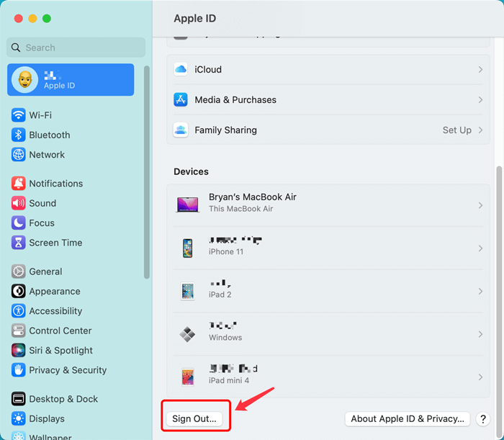Click the Sign Out… button

click(x=194, y=419)
